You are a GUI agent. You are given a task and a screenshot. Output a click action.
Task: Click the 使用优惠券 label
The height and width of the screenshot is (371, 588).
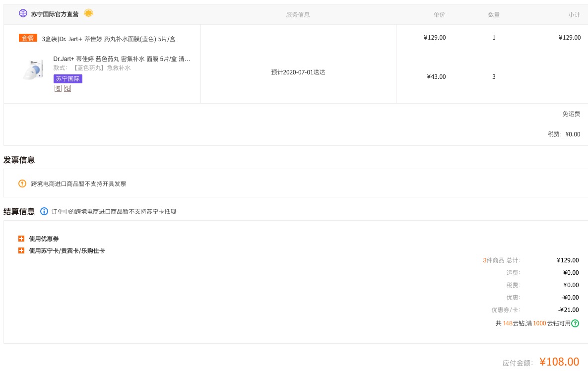coord(44,239)
